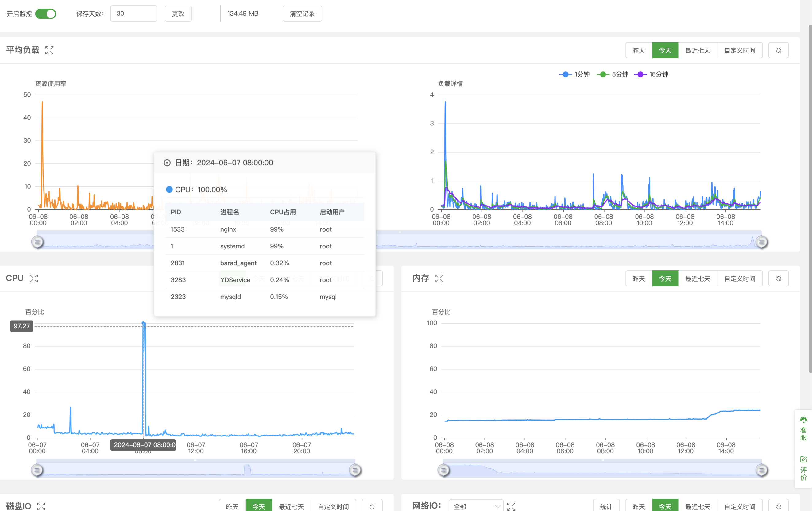This screenshot has width=812, height=511.
Task: Click right zoom handle of CPU slider
Action: pyautogui.click(x=355, y=470)
